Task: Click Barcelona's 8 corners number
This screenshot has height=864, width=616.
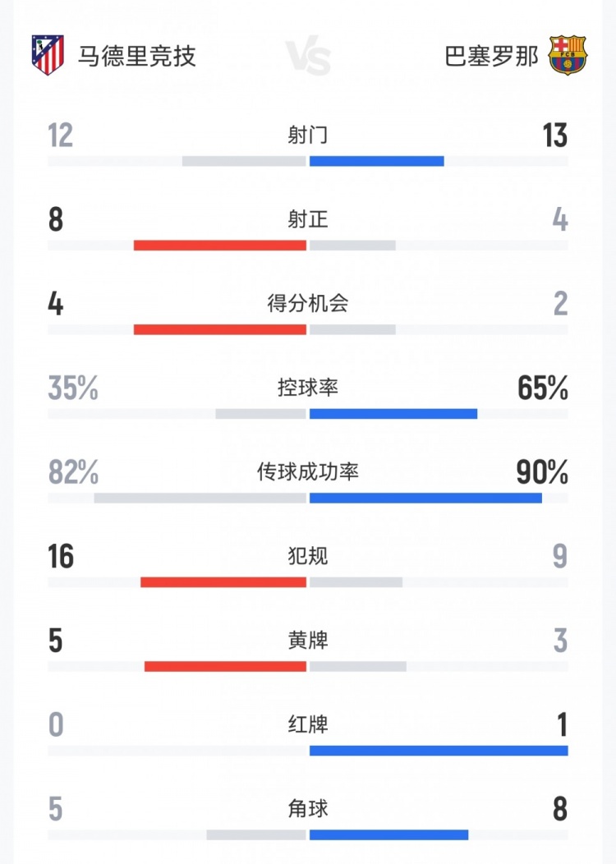Action: [x=560, y=810]
